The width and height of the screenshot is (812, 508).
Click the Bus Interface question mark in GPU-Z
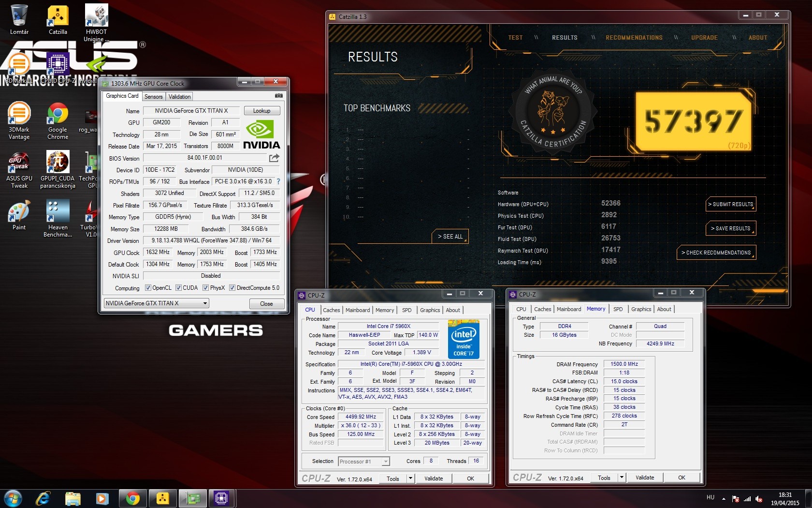(278, 181)
